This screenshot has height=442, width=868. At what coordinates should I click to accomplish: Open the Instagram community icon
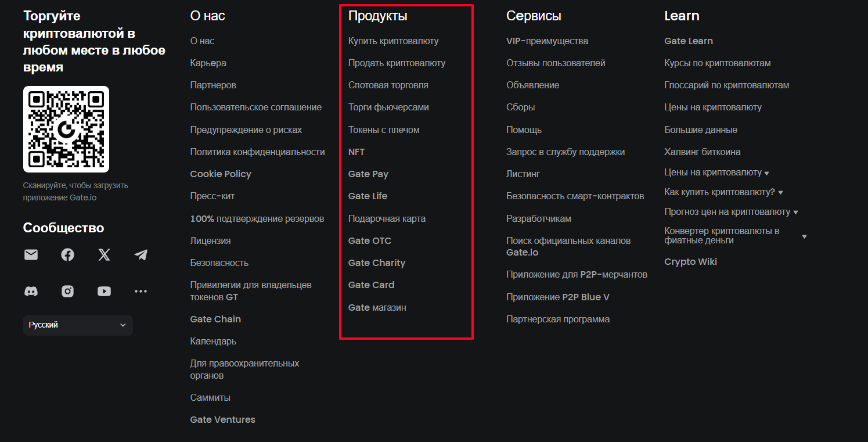[67, 291]
